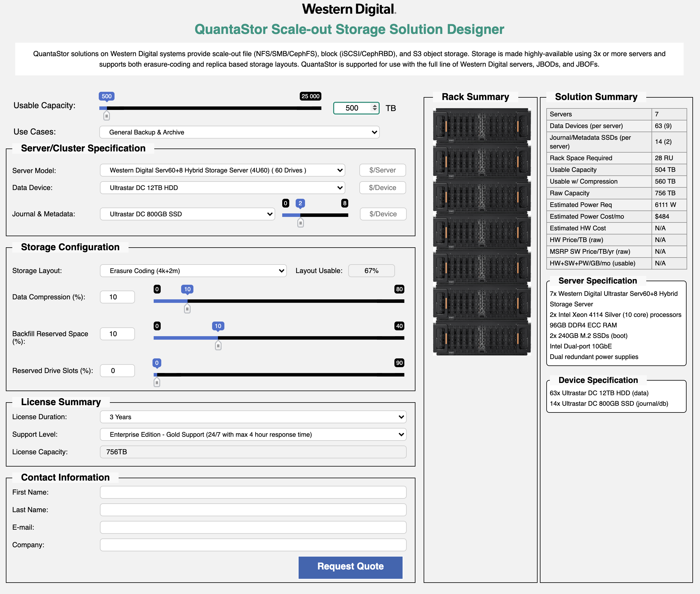This screenshot has width=700, height=594.
Task: Open the Storage Layout dropdown
Action: pyautogui.click(x=193, y=271)
